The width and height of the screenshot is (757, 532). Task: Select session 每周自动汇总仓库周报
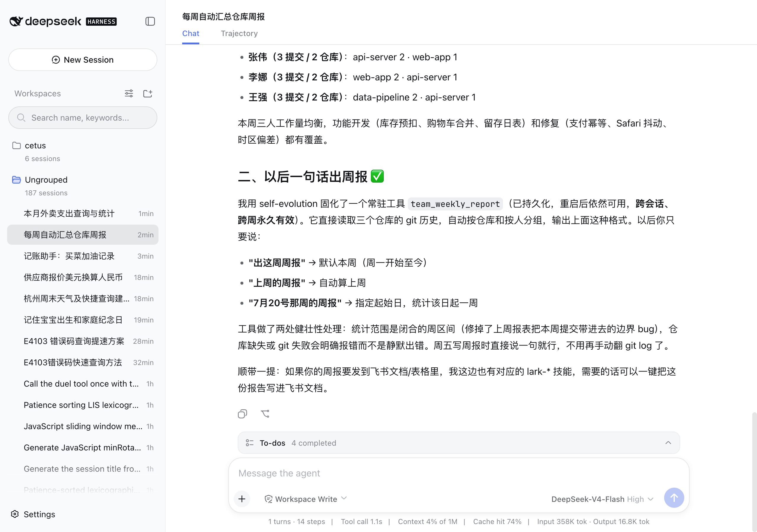click(83, 235)
